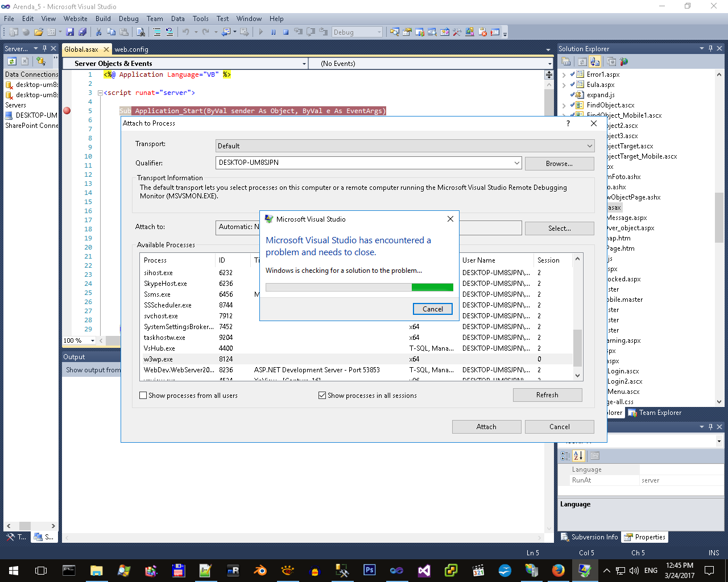This screenshot has height=582, width=728.
Task: Select the Ssms.exe process row
Action: tap(357, 294)
